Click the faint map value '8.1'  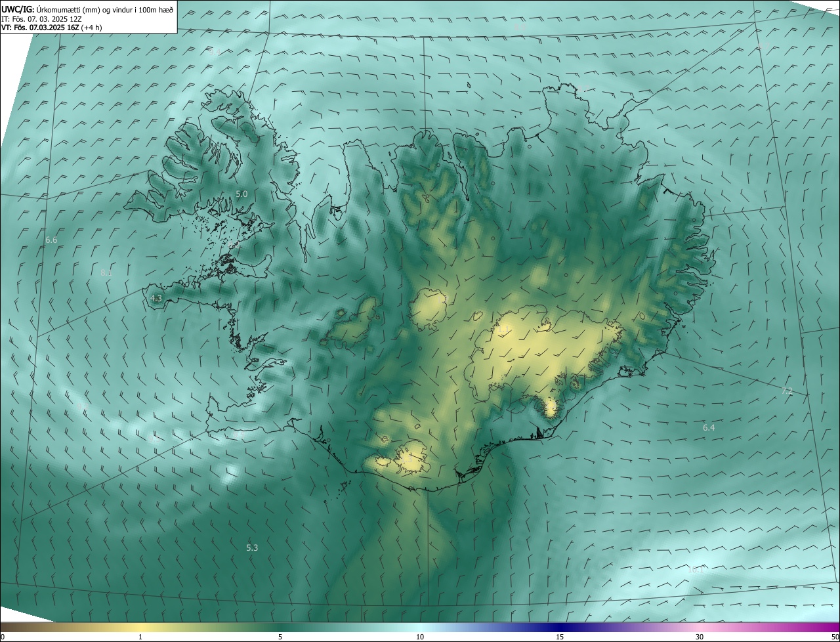(x=106, y=272)
